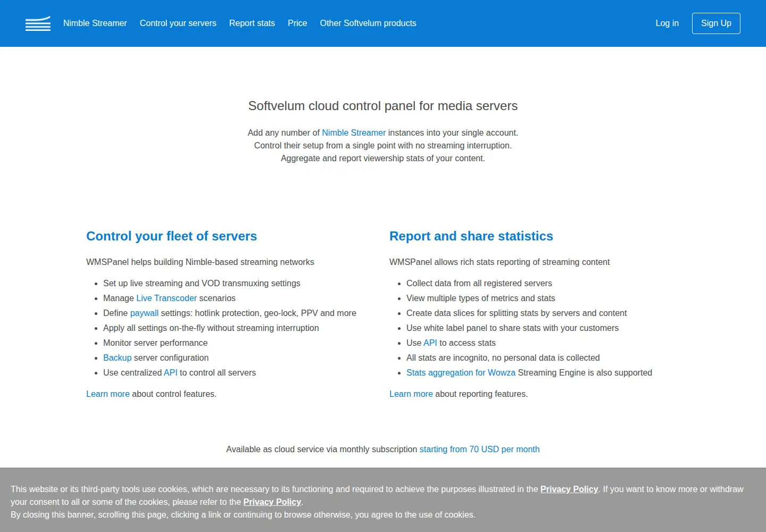The height and width of the screenshot is (532, 766).
Task: Click 'All stats are incognito' list item
Action: pyautogui.click(x=503, y=358)
